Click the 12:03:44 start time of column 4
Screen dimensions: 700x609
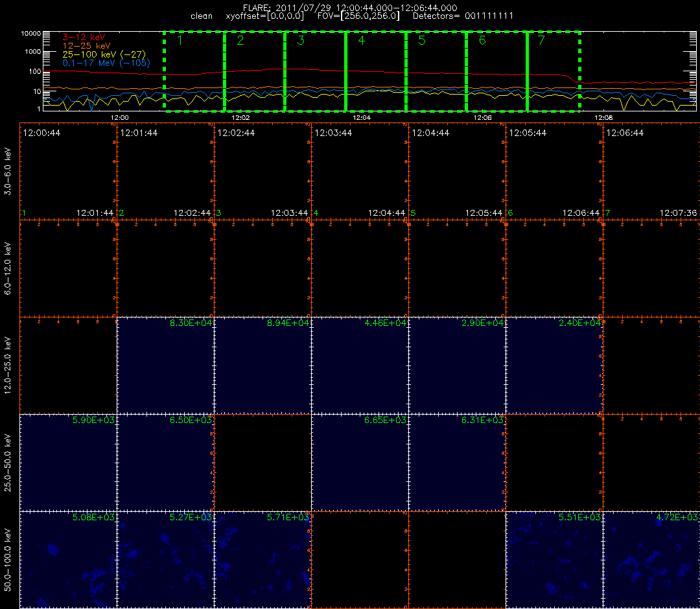(333, 133)
